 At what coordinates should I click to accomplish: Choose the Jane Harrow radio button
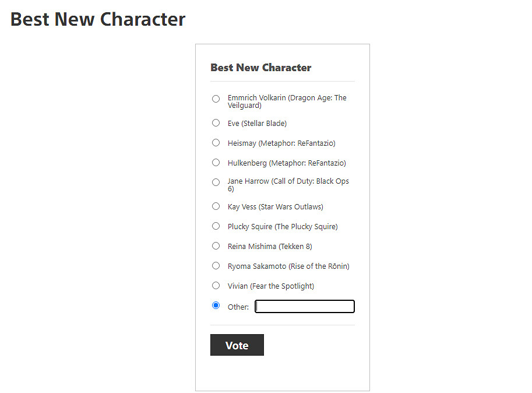[x=216, y=183]
